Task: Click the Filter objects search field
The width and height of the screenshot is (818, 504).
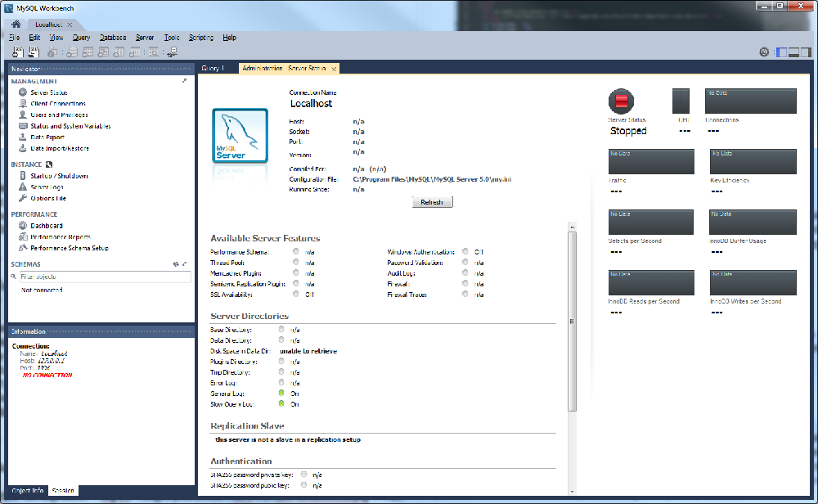Action: [x=105, y=277]
